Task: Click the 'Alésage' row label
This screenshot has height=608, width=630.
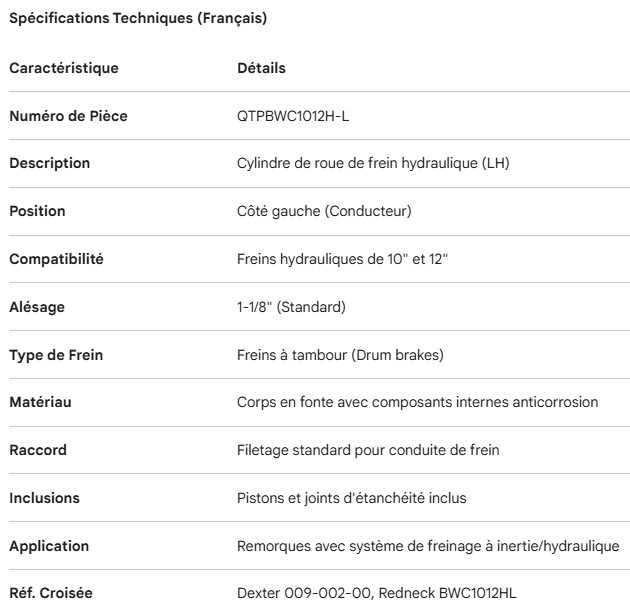Action: pyautogui.click(x=37, y=307)
